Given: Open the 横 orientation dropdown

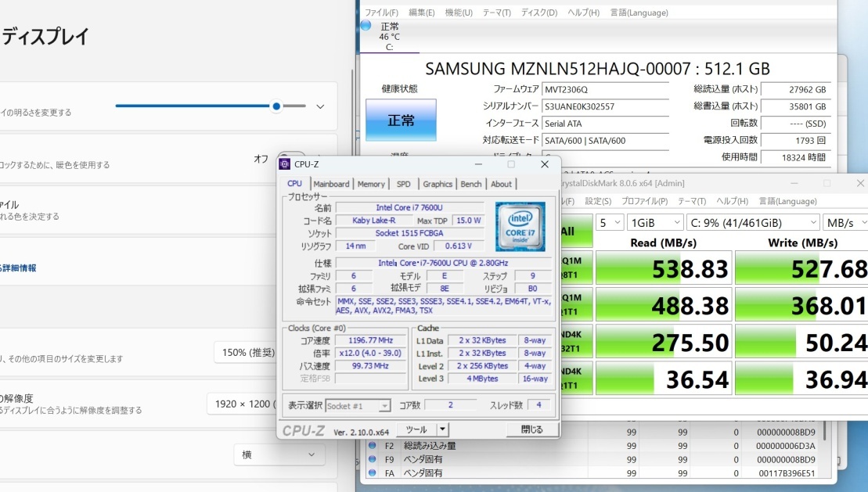Looking at the screenshot, I should click(279, 454).
